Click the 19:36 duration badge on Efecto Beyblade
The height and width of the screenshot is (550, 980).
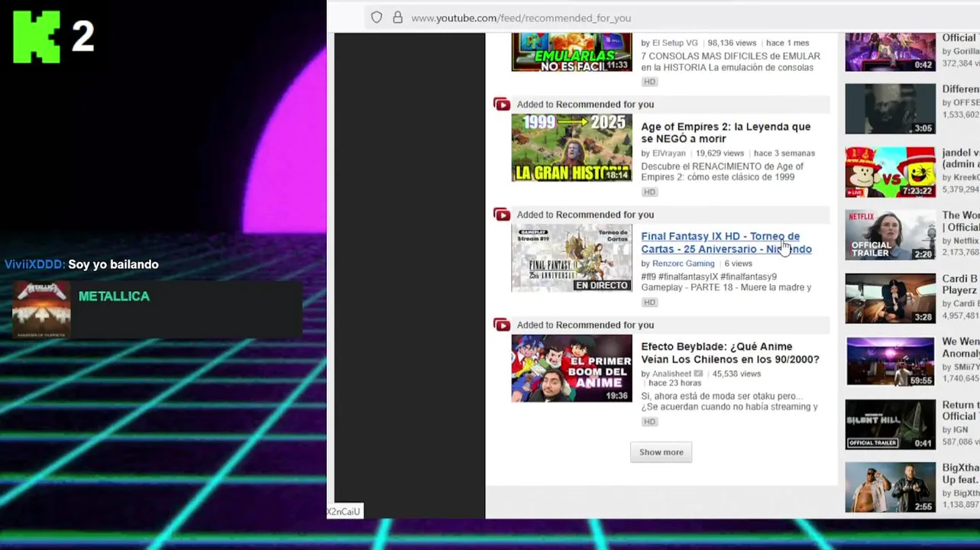pyautogui.click(x=616, y=396)
